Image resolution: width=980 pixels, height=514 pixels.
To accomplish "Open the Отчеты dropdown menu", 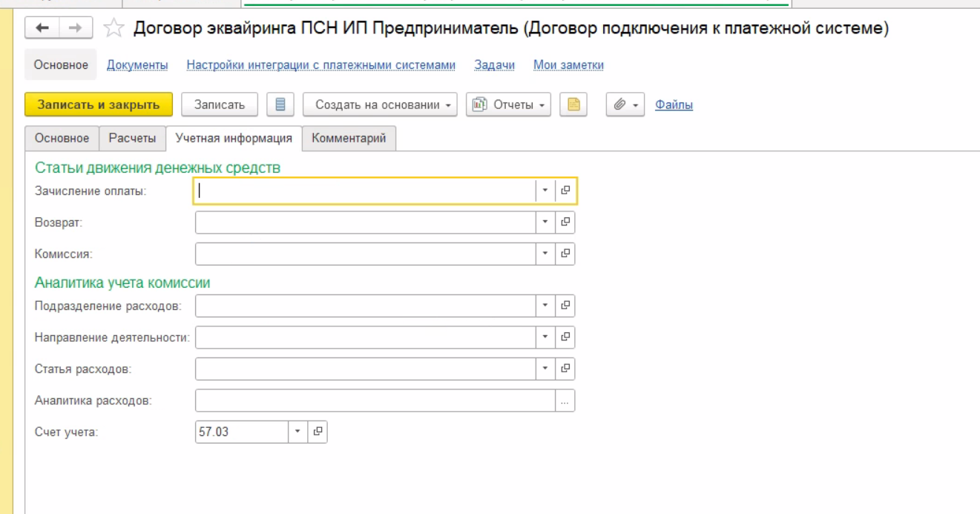I will pos(508,105).
